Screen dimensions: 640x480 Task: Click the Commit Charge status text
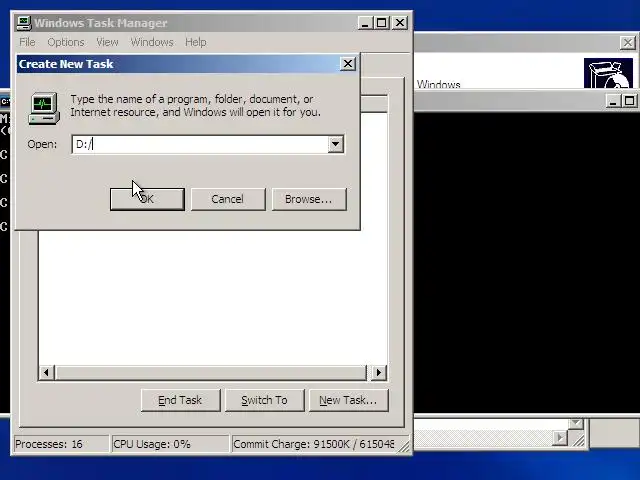314,444
